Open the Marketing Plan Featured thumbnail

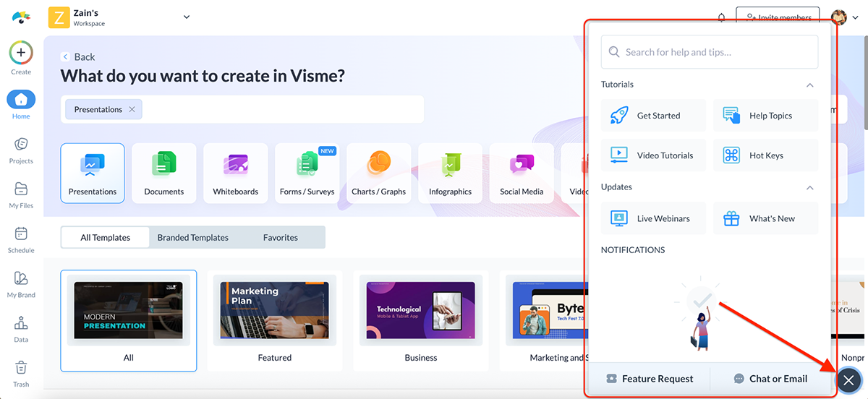[x=274, y=311]
